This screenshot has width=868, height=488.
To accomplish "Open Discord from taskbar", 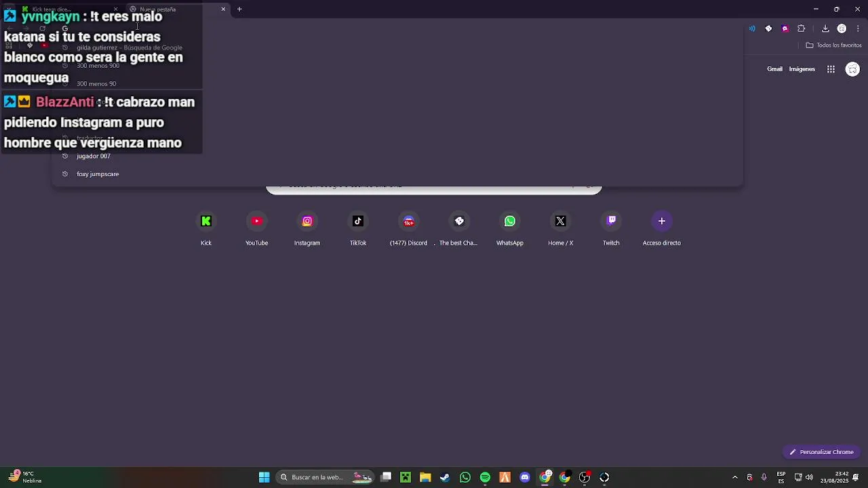I will click(525, 477).
